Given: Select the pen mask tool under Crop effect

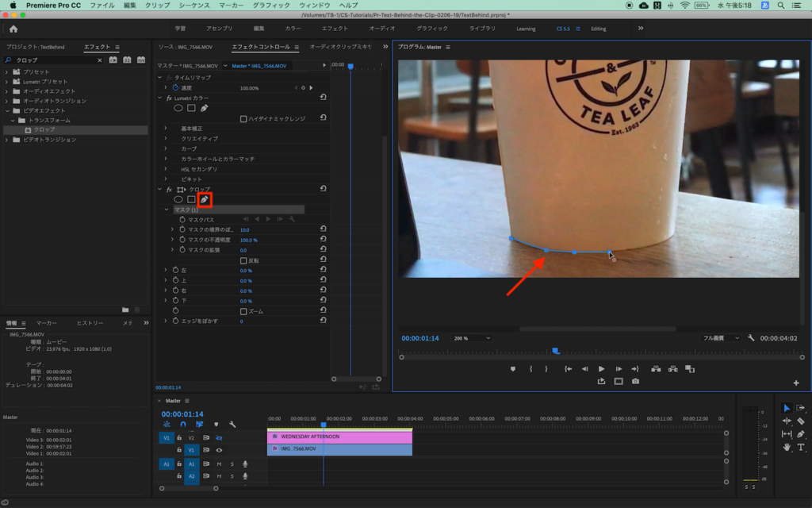Looking at the screenshot, I should tap(204, 199).
